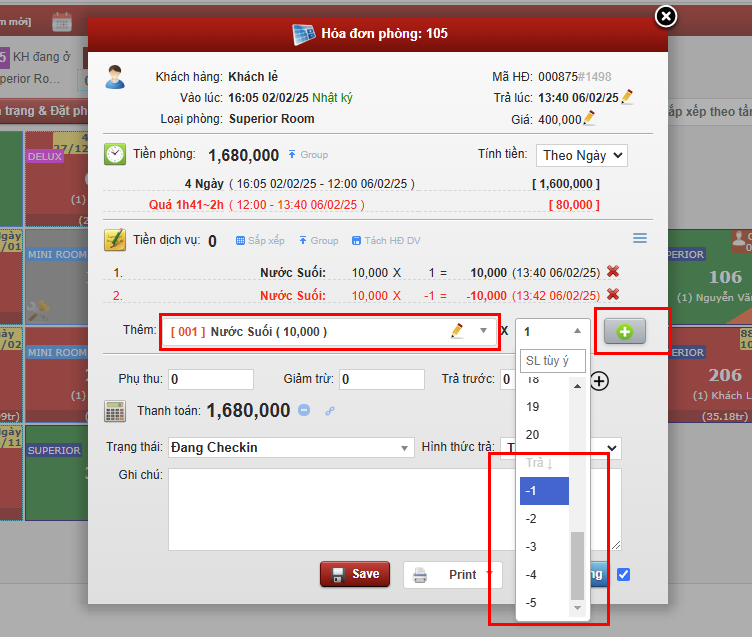Screen dimensions: 752x637
Task: Click the Print button
Action: pos(451,575)
